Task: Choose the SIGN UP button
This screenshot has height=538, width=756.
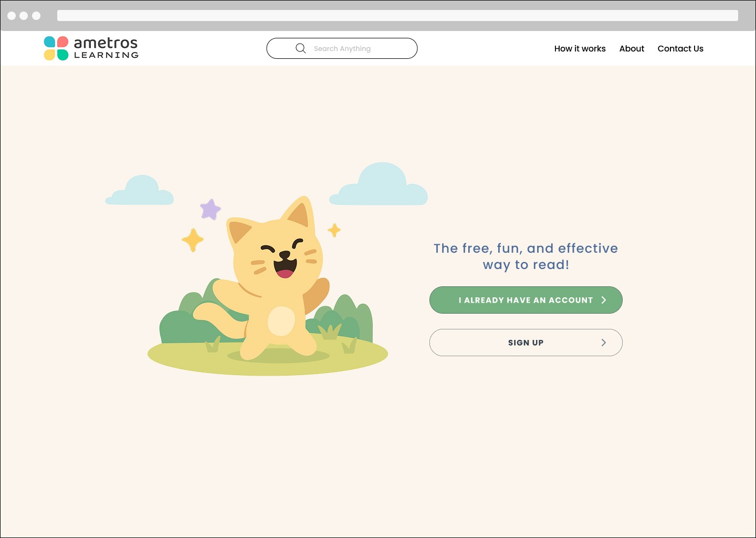Action: [526, 343]
